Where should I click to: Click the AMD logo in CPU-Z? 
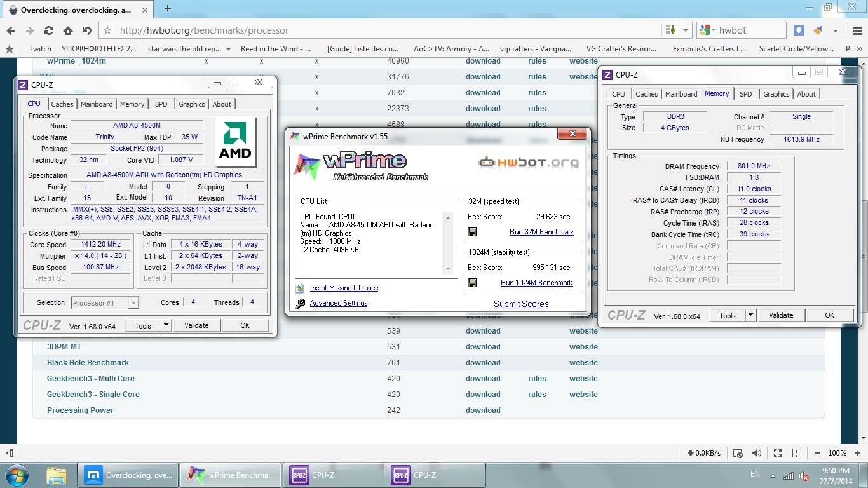tap(235, 143)
